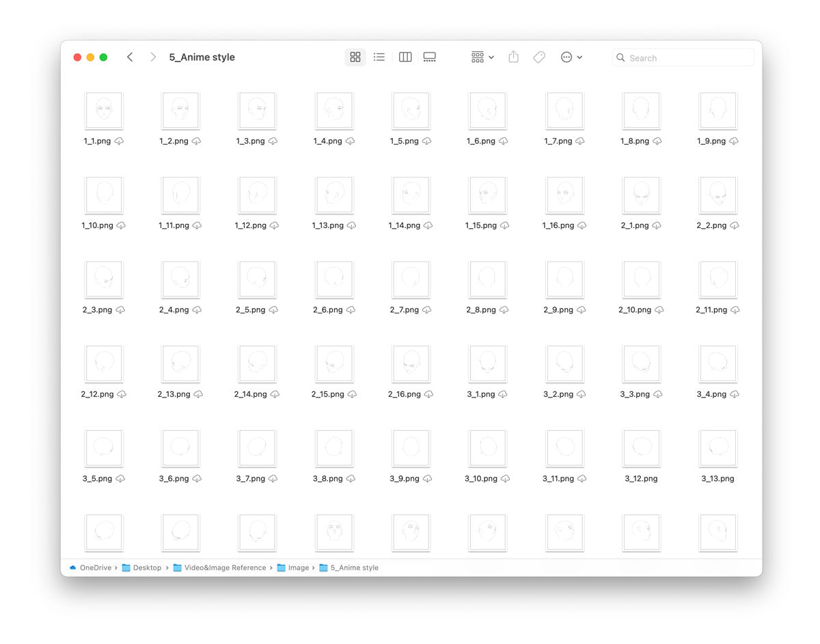Open the More actions ellipsis menu
Screen dimensions: 820x644
571,57
